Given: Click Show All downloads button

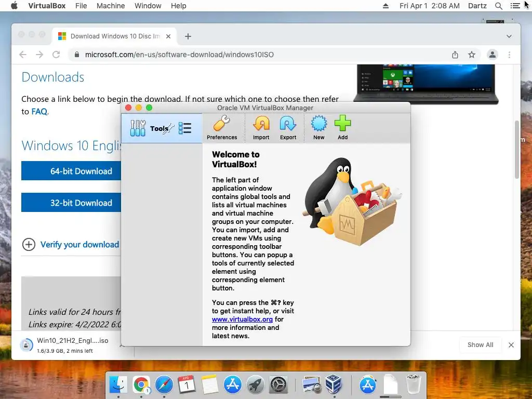Looking at the screenshot, I should (x=480, y=345).
